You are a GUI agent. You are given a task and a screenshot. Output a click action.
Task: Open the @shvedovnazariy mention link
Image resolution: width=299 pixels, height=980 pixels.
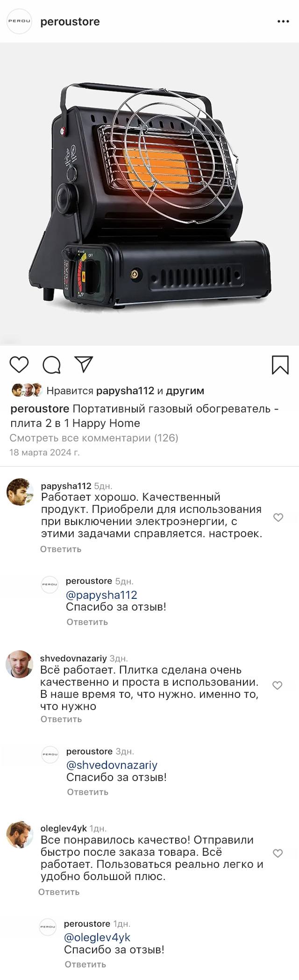coord(112,765)
